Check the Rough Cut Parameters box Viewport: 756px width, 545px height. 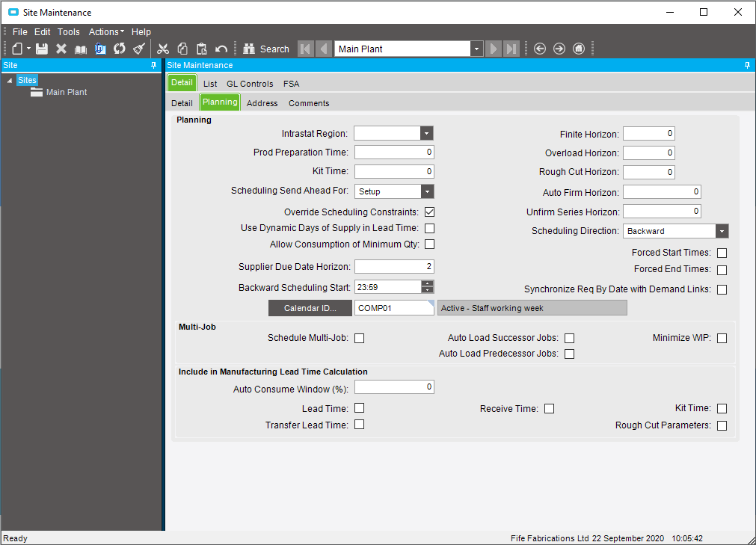[x=722, y=425]
